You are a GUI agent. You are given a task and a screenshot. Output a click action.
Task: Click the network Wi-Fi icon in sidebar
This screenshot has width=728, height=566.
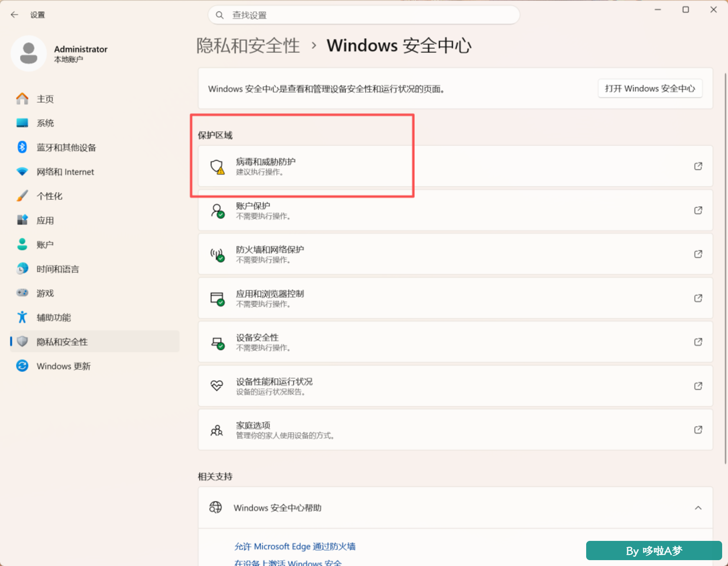pyautogui.click(x=22, y=172)
